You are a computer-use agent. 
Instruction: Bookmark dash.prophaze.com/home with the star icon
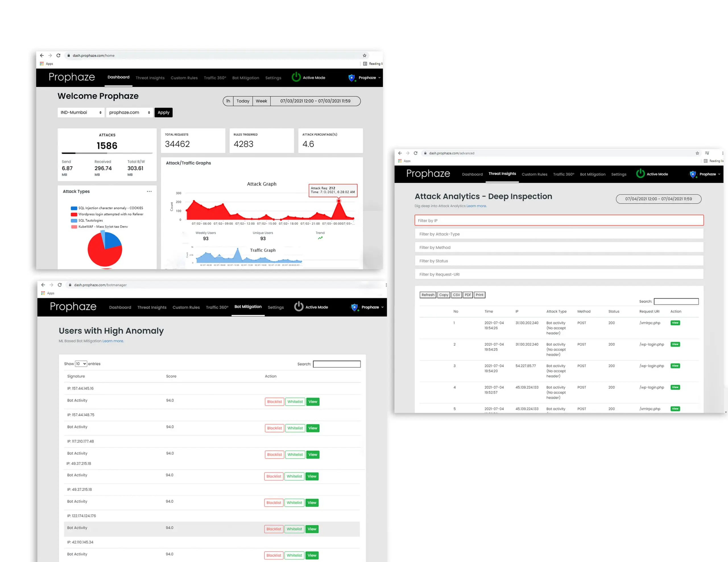coord(364,56)
